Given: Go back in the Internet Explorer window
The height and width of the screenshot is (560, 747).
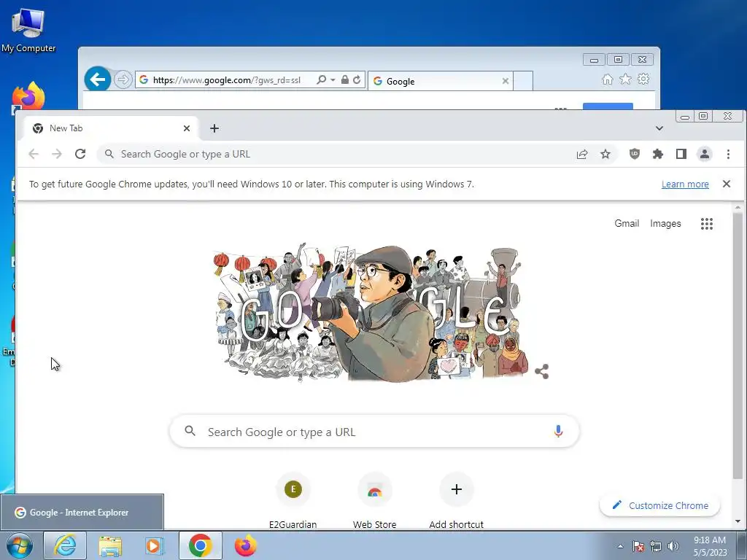Looking at the screenshot, I should pos(98,79).
